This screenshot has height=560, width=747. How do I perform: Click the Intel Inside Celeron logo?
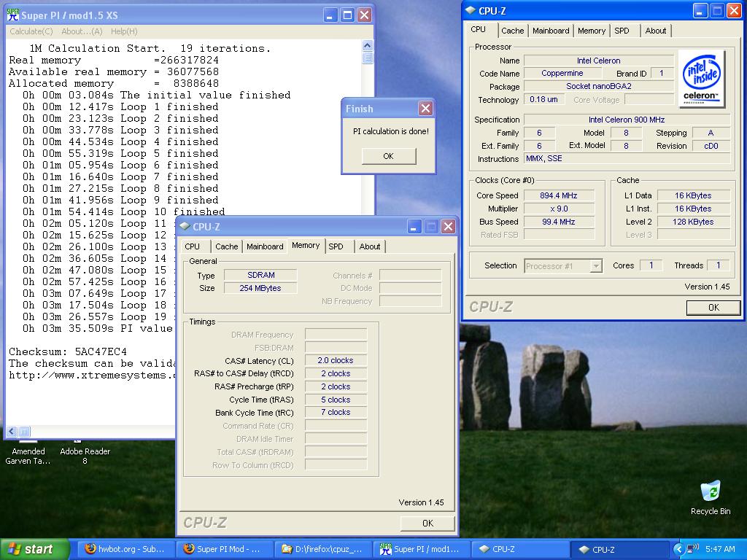(701, 79)
